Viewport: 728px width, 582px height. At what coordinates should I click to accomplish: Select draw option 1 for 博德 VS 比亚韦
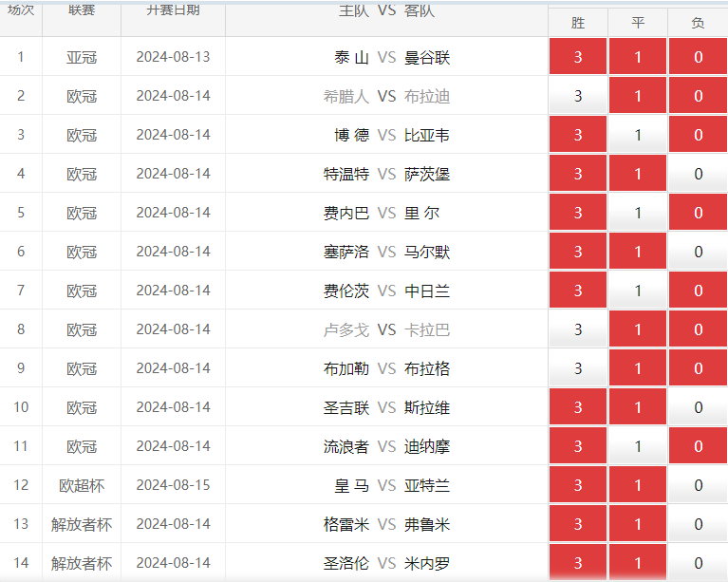click(x=638, y=135)
